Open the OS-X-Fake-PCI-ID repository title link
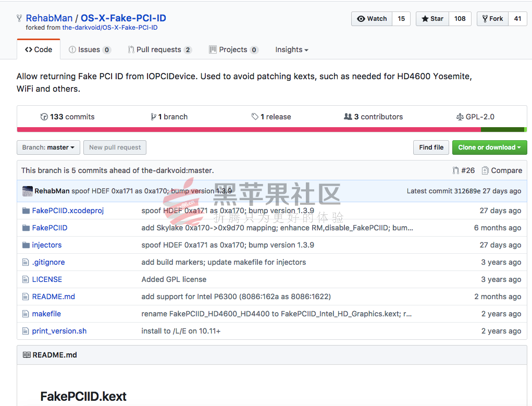The width and height of the screenshot is (532, 406). (123, 18)
